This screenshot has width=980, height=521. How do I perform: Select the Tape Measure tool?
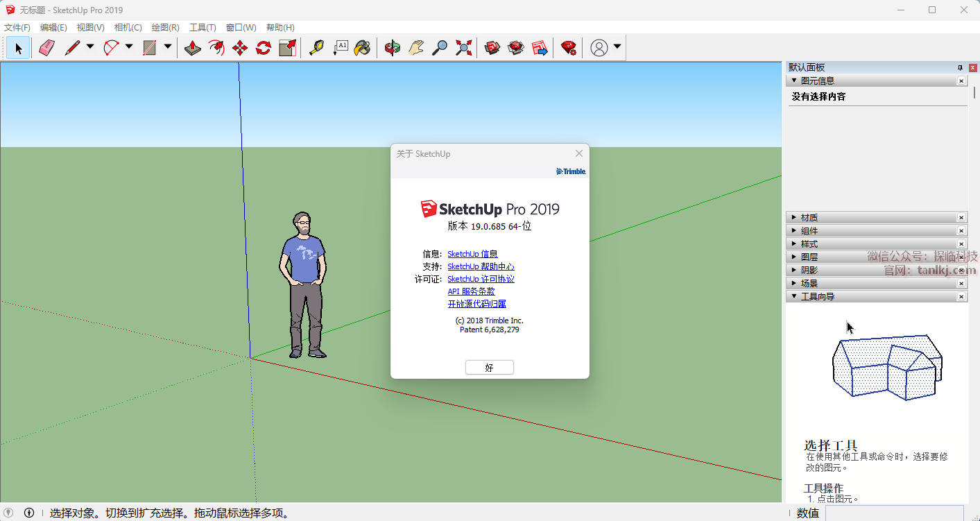pyautogui.click(x=316, y=48)
